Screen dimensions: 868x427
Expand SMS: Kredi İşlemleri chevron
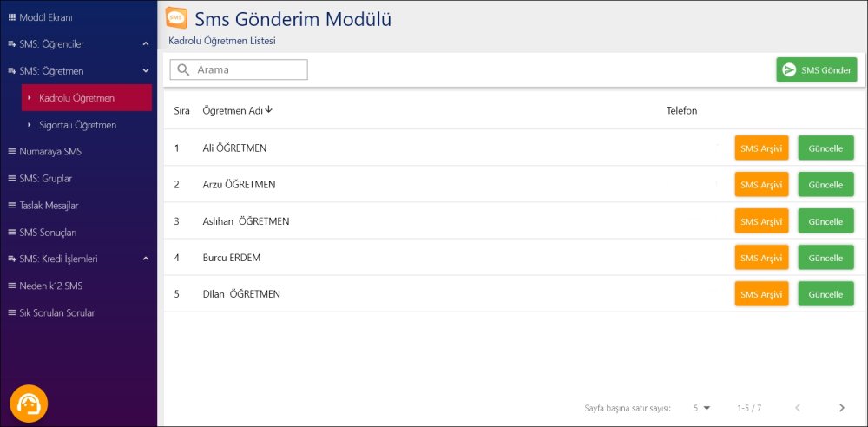(146, 259)
